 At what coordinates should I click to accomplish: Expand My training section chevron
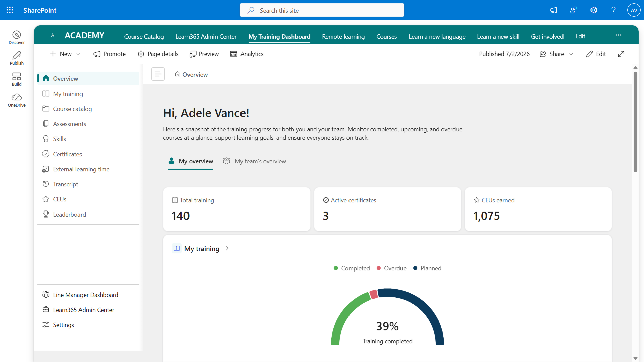(x=227, y=248)
